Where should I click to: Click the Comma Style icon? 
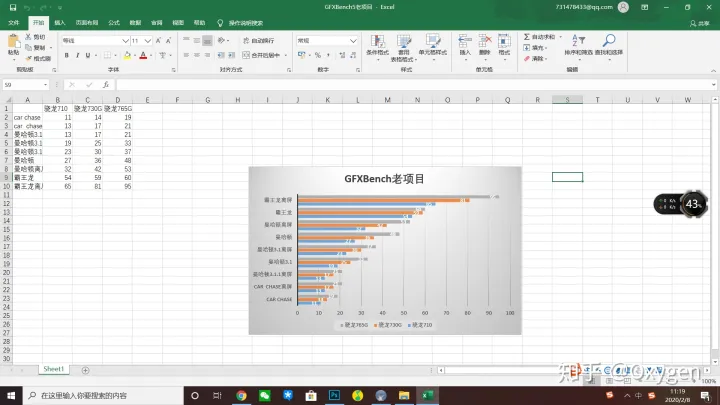click(328, 55)
